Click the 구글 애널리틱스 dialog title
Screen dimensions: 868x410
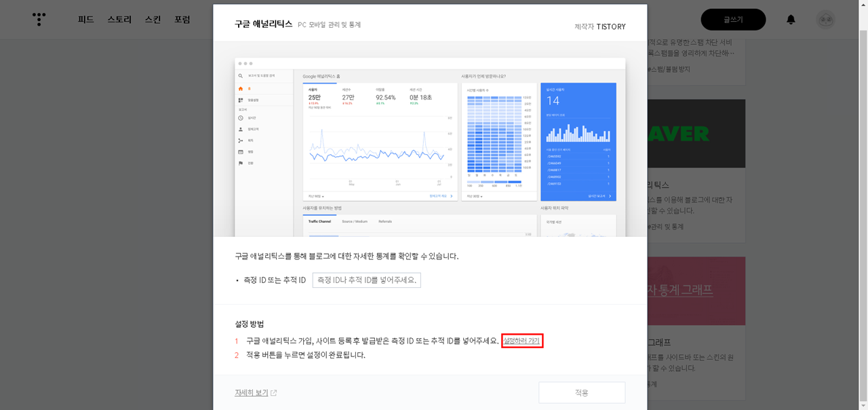coord(264,24)
